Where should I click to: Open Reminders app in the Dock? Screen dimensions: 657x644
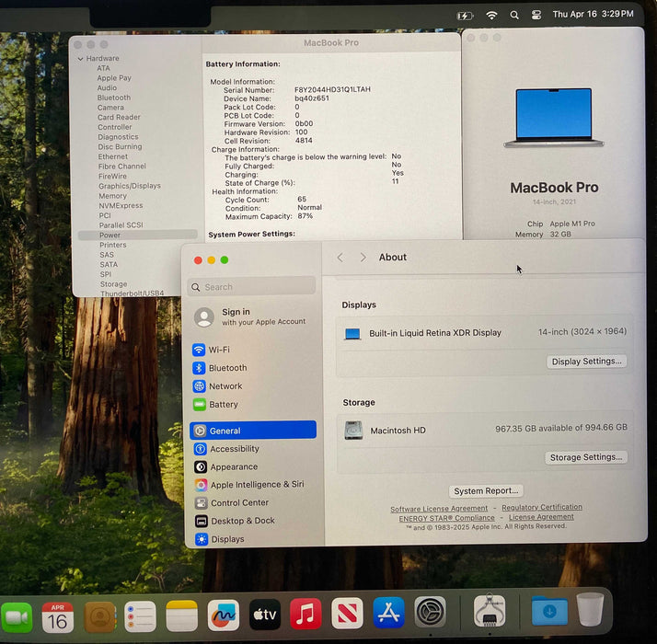141,616
